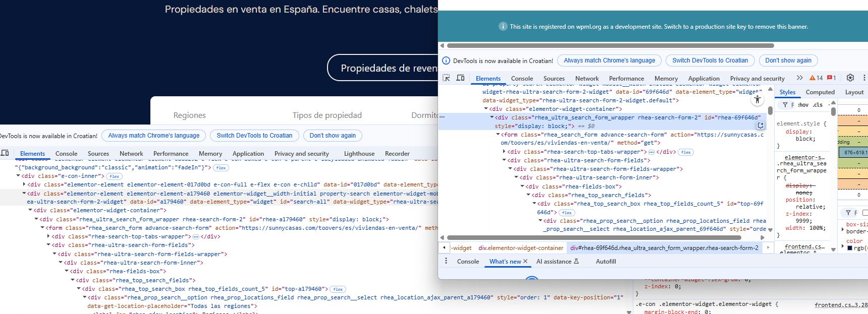Click the filter icon in the Computed section
The height and width of the screenshot is (314, 868).
pos(848,213)
